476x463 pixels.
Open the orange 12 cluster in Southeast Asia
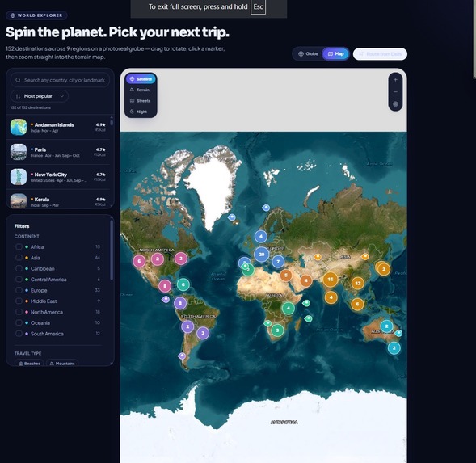click(x=358, y=284)
